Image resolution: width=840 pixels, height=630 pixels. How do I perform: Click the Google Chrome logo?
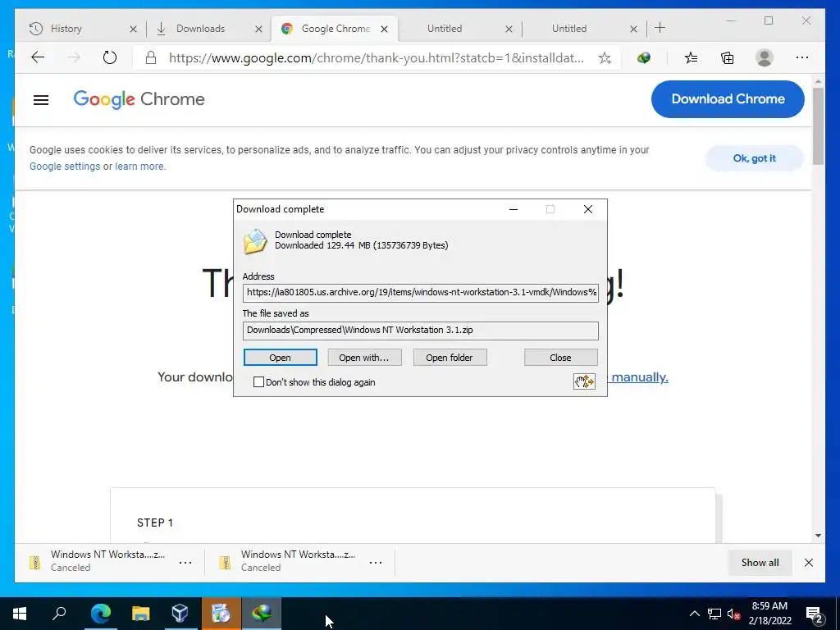139,99
